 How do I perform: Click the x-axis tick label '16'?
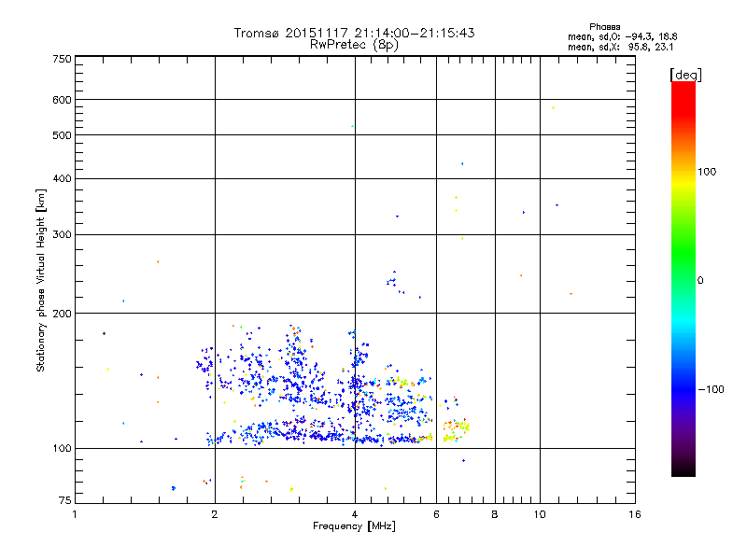click(635, 514)
